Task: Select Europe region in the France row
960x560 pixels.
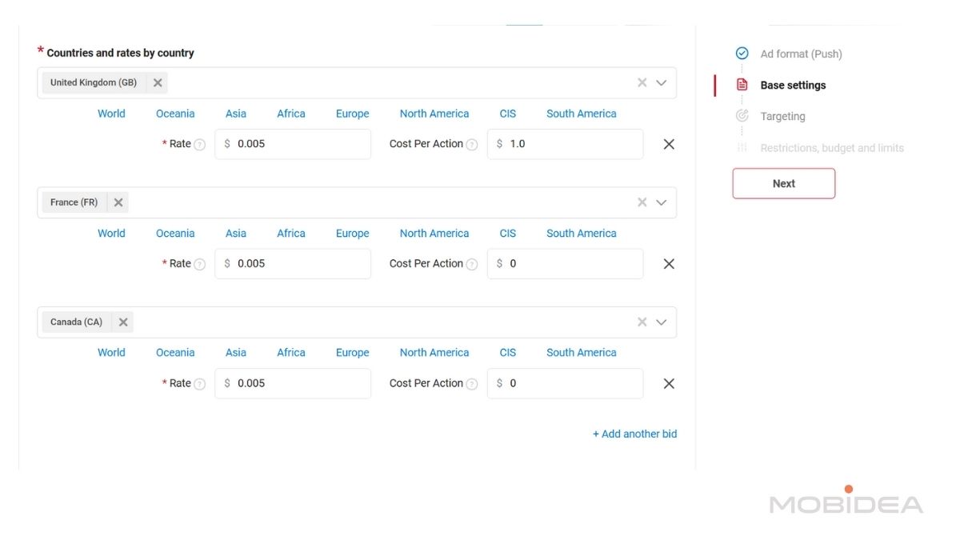Action: tap(352, 234)
